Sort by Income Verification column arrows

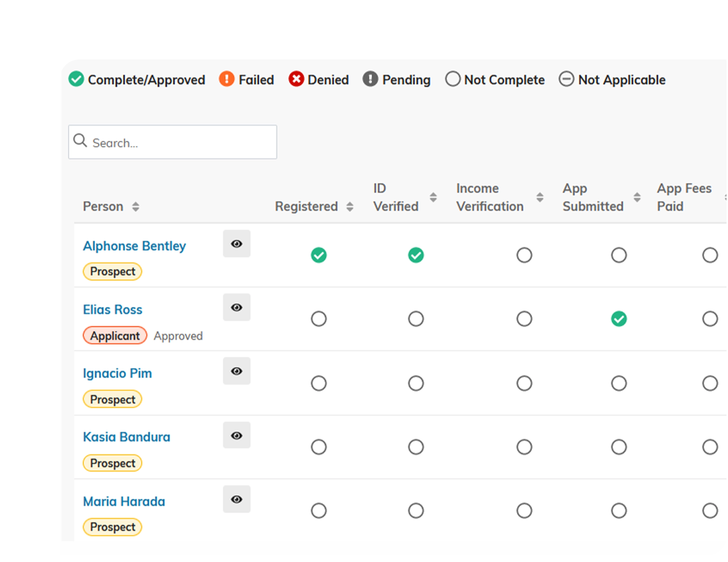(x=540, y=198)
